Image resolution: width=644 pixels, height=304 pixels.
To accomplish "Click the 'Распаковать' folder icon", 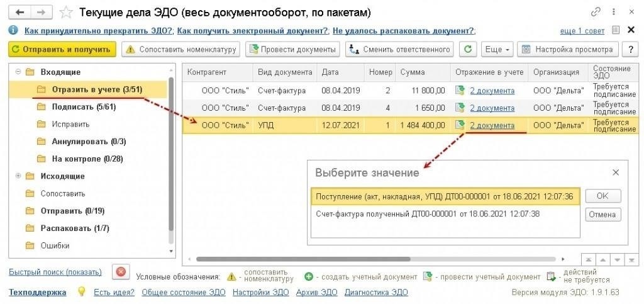I will click(29, 228).
